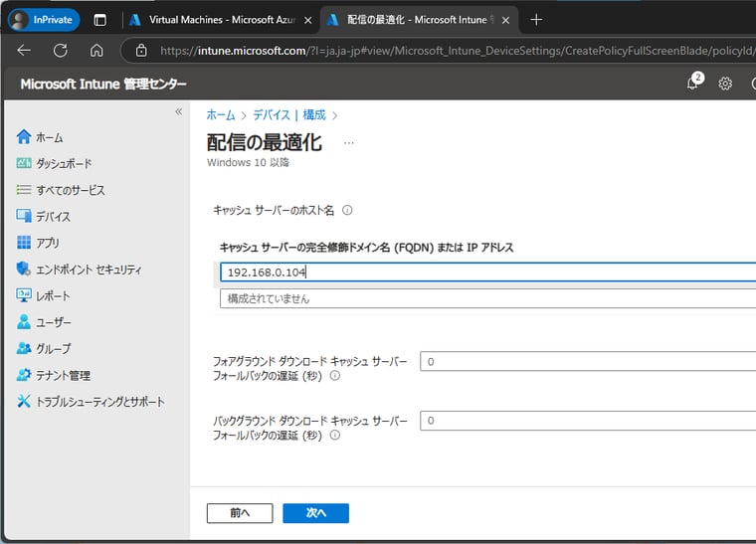The height and width of the screenshot is (544, 756).
Task: Collapse the sidebar with double chevron
Action: [x=178, y=111]
